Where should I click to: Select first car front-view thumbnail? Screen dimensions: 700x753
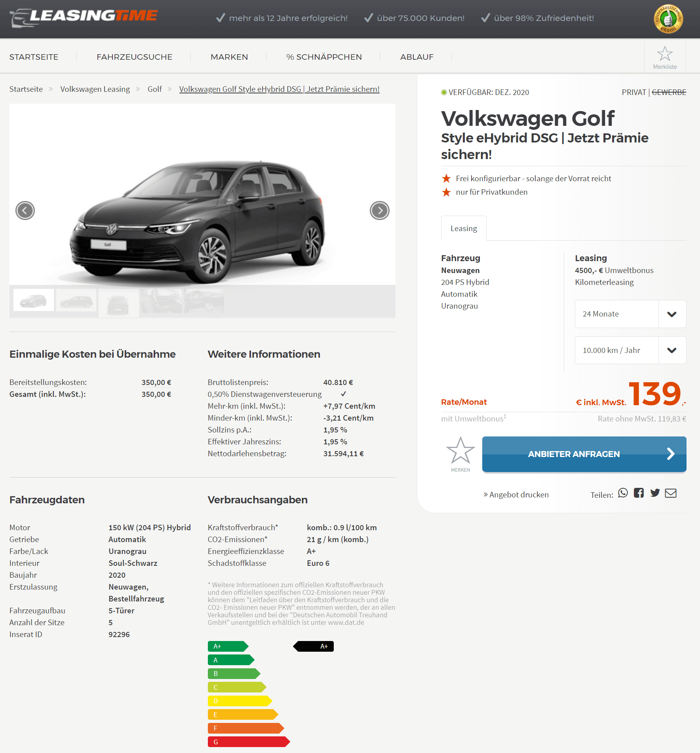point(34,300)
